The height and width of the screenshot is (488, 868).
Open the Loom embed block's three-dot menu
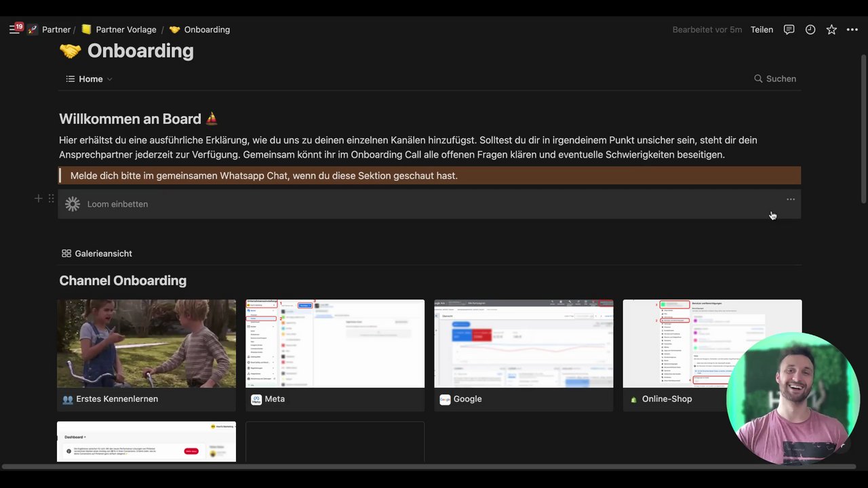coord(791,199)
